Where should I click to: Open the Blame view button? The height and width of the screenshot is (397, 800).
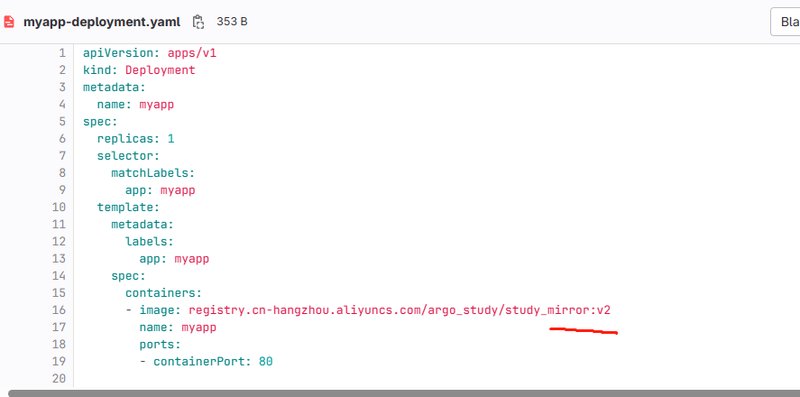(786, 22)
